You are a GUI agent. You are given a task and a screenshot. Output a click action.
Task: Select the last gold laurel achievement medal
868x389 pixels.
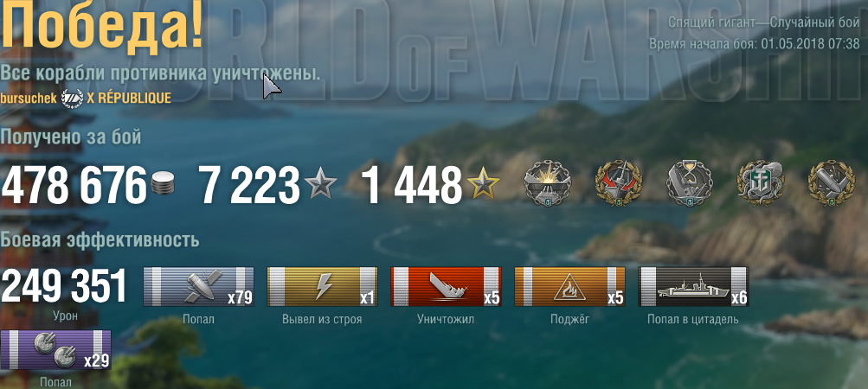pyautogui.click(x=832, y=183)
